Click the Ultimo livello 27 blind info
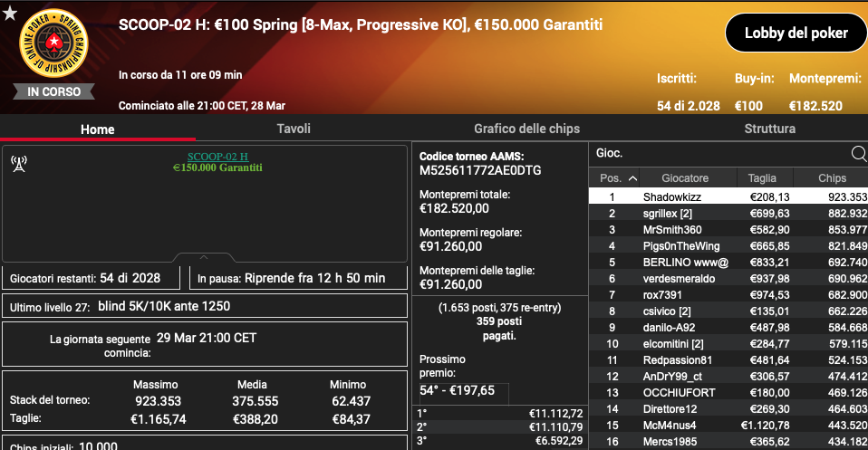Screen dimensions: 868x450 coord(205,306)
